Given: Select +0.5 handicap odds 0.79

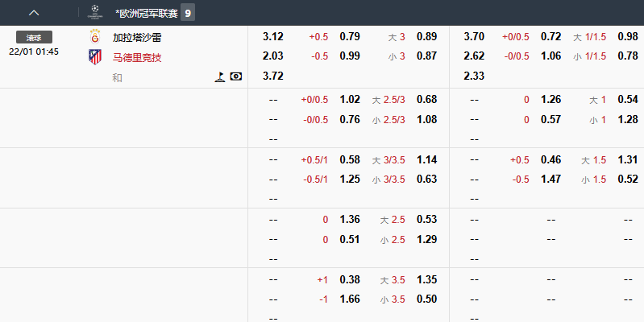Looking at the screenshot, I should pos(350,37).
